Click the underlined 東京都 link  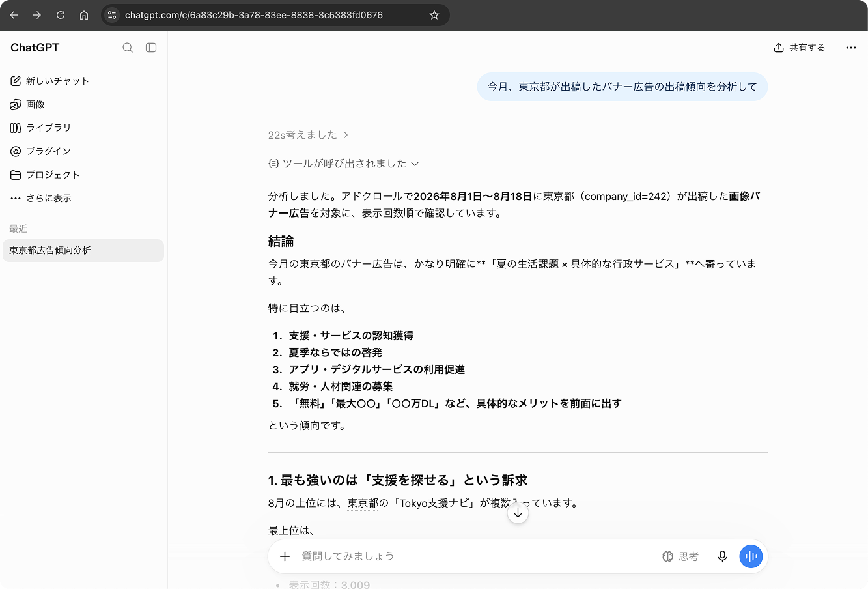pos(363,503)
